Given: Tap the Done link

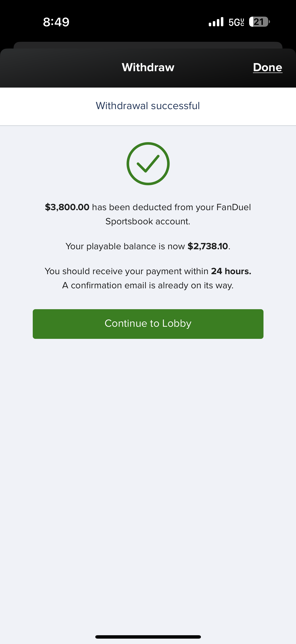Looking at the screenshot, I should point(267,67).
